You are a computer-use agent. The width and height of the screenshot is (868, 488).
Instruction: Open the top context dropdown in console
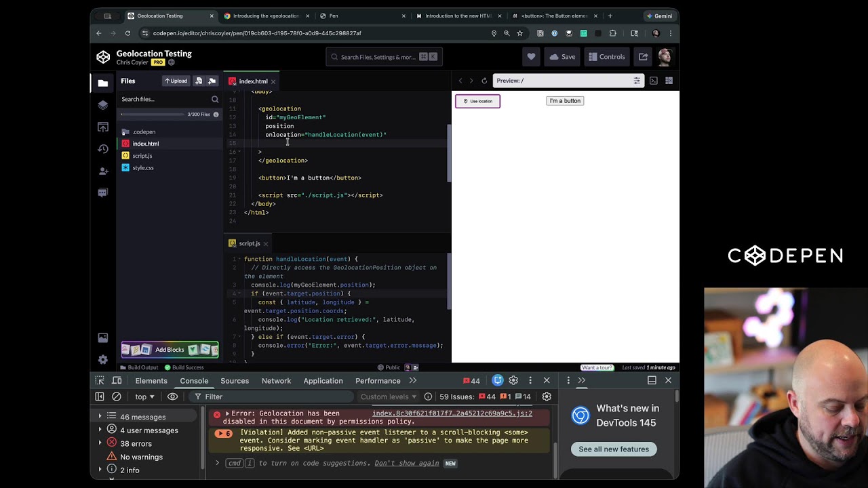[144, 396]
